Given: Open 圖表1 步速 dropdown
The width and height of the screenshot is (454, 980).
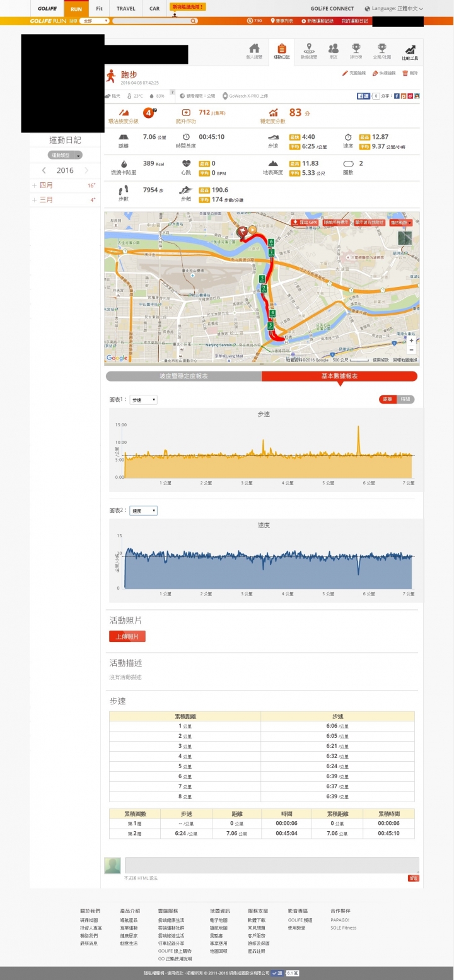Looking at the screenshot, I should click(x=143, y=400).
